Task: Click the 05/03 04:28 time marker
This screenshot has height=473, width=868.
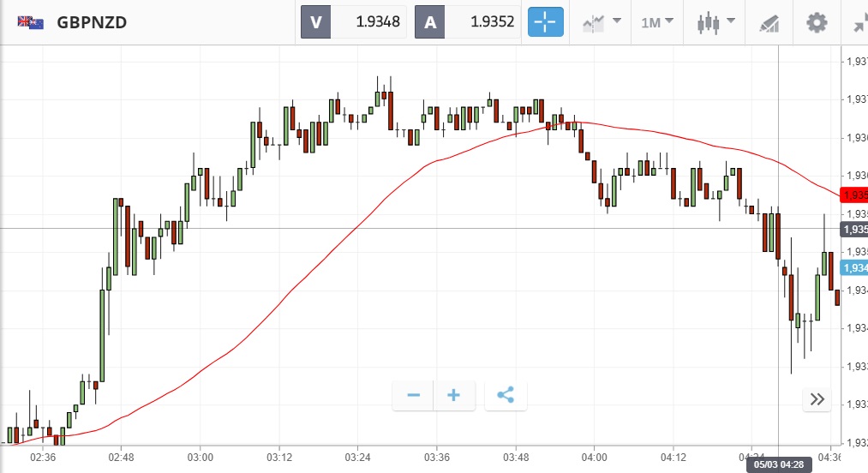Action: point(780,464)
